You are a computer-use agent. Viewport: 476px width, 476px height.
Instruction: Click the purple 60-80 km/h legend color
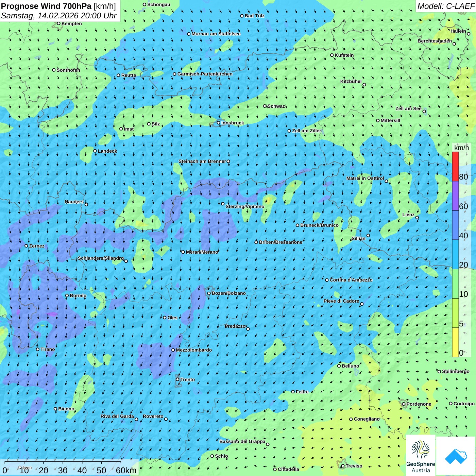[x=455, y=196]
